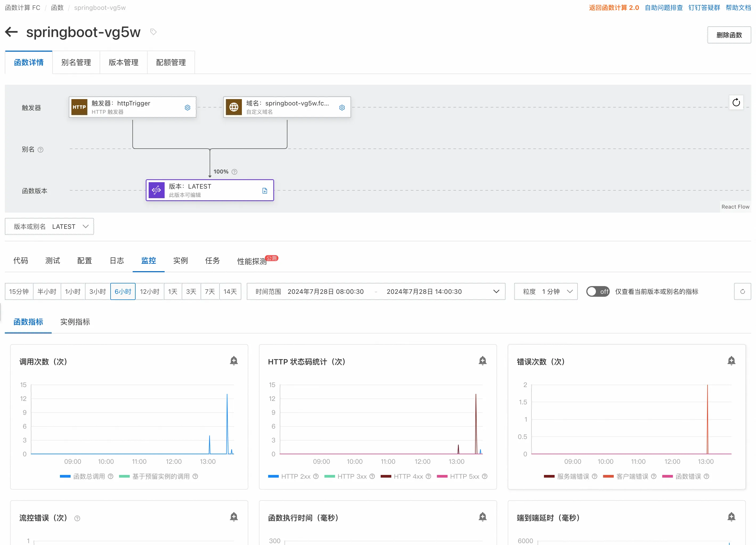756x545 pixels.
Task: Open 钉钉答疑群 link
Action: [x=704, y=8]
